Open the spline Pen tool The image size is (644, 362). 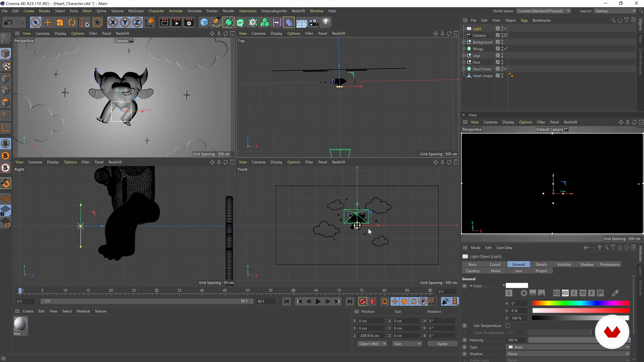click(x=216, y=22)
